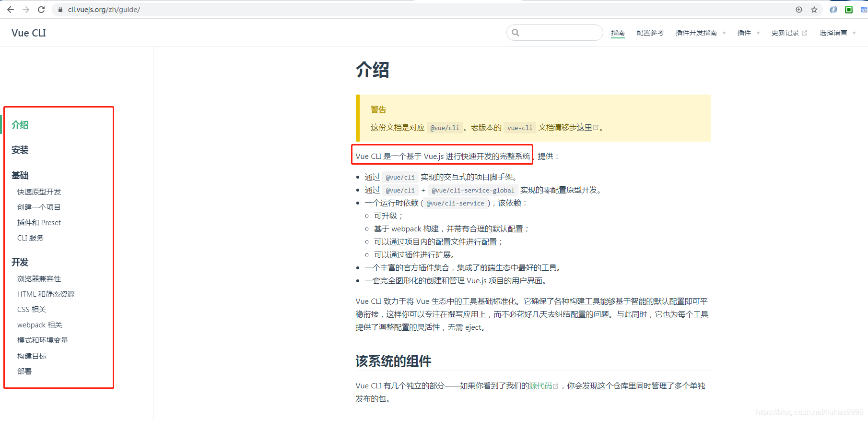Click the external link icon after 文档请移步这里
The height and width of the screenshot is (421, 868).
[596, 128]
